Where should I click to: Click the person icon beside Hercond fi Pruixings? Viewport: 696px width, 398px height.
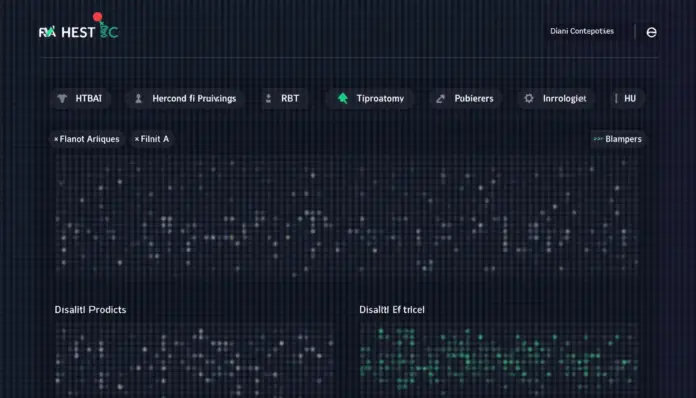138,99
